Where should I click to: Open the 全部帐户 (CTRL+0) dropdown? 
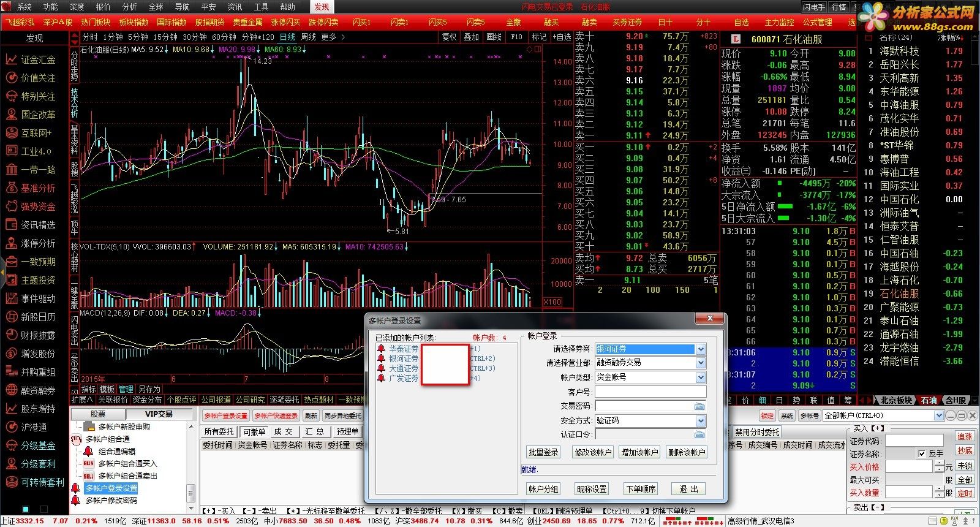pyautogui.click(x=938, y=415)
